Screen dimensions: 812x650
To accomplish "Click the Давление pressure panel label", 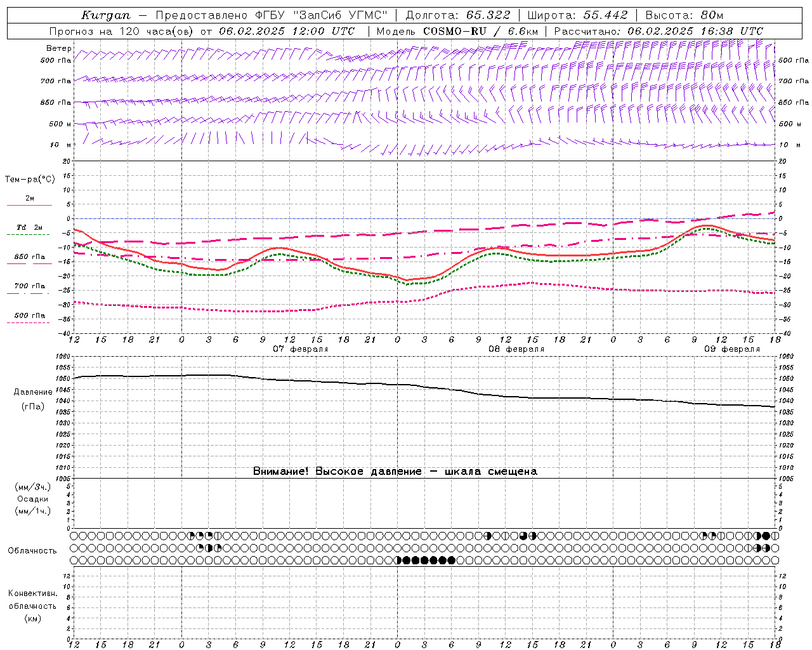I will click(33, 392).
